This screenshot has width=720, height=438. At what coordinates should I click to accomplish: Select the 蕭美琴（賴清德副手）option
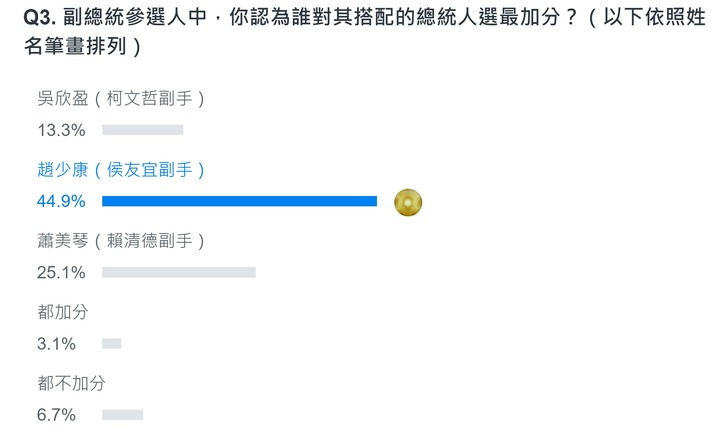[x=121, y=241]
